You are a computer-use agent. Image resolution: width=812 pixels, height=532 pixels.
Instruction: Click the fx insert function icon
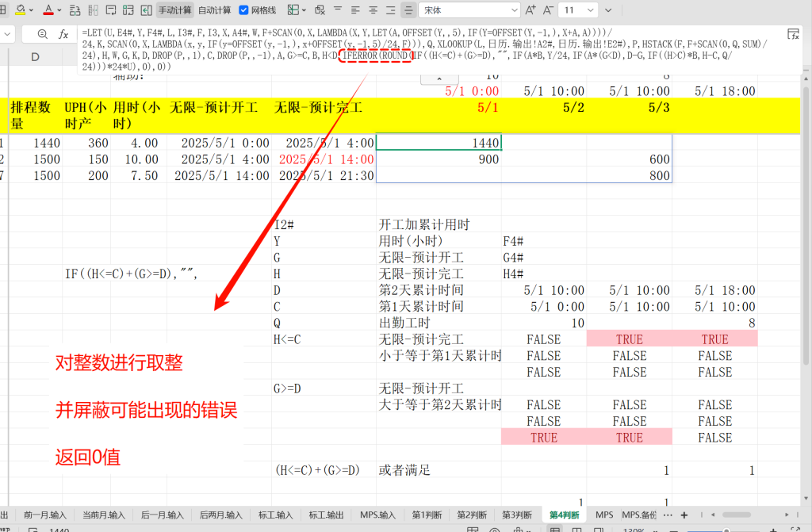click(x=63, y=34)
